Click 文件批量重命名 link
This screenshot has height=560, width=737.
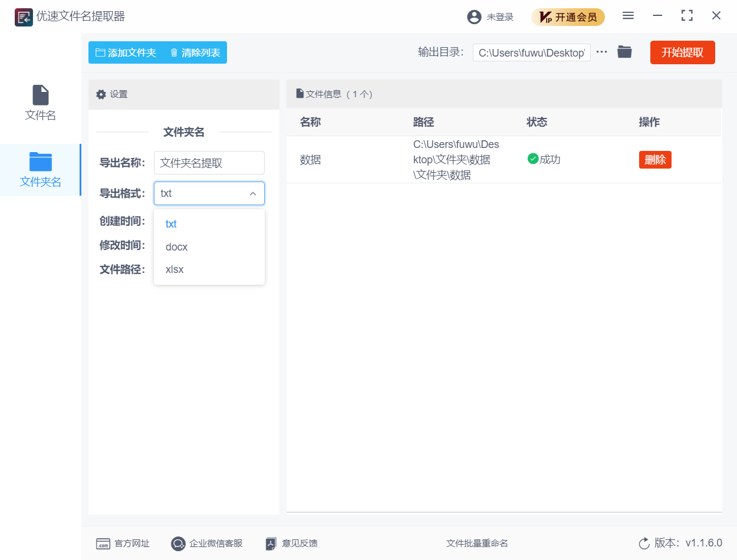tap(477, 543)
